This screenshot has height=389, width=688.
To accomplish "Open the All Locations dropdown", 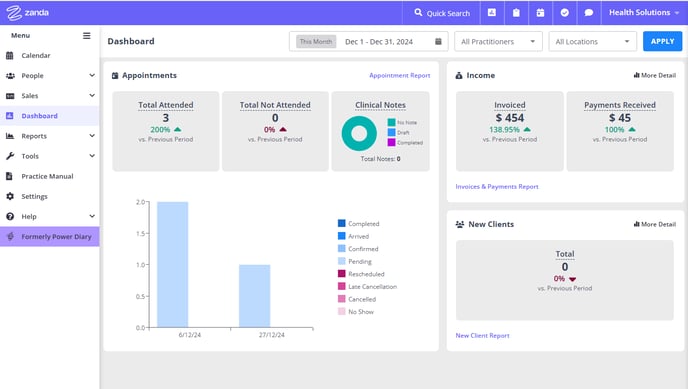I will click(x=592, y=41).
